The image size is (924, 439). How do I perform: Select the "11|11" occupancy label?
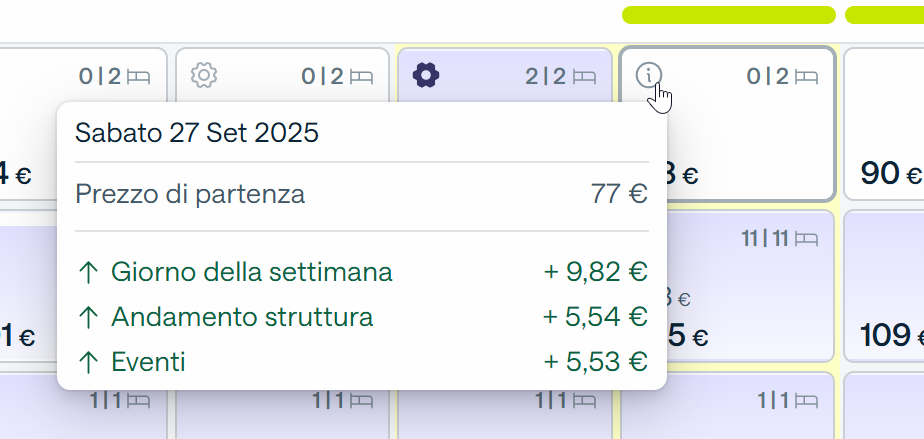tap(768, 239)
